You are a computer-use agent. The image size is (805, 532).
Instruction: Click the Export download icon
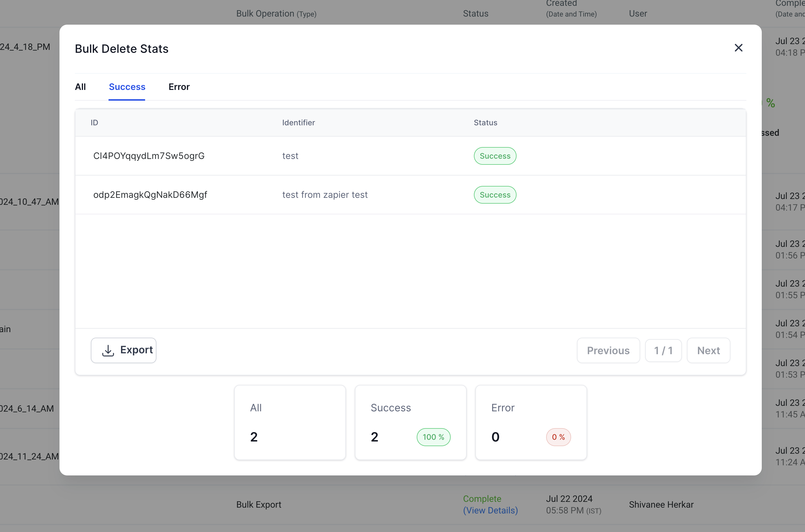(x=108, y=350)
